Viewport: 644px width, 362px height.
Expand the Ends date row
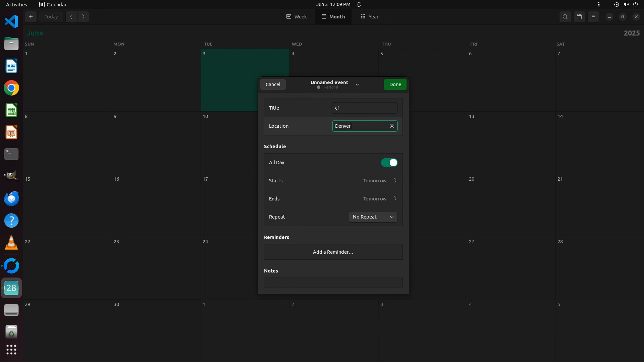pos(380,199)
